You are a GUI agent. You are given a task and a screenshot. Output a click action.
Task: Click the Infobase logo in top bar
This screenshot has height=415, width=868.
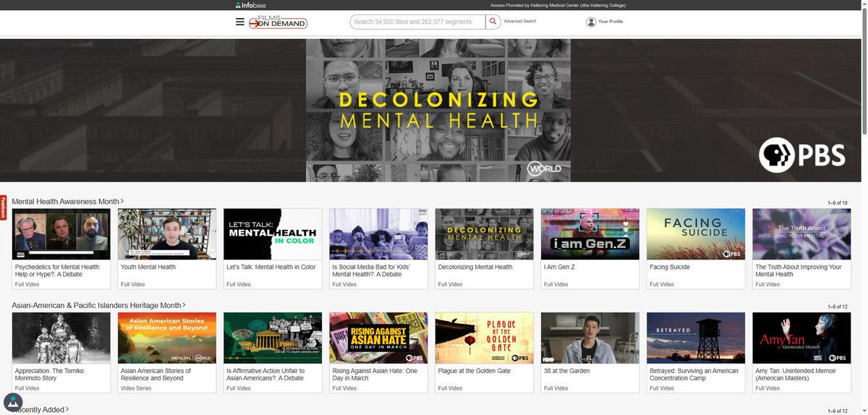[x=251, y=5]
